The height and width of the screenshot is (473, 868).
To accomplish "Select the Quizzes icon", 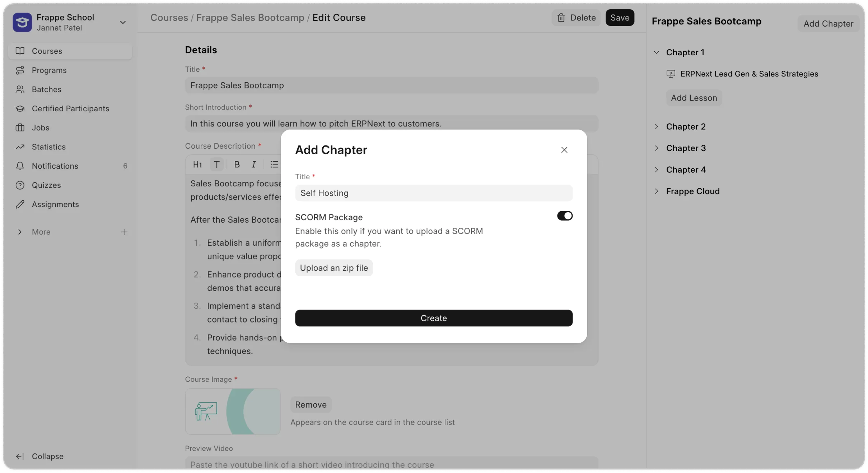I will pos(20,185).
